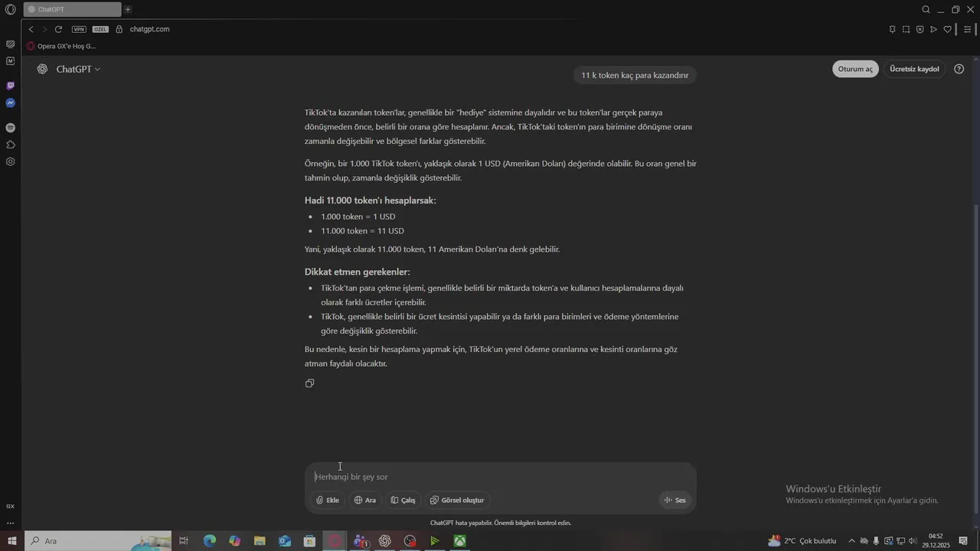The width and height of the screenshot is (980, 551).
Task: Open the Windows notification center
Action: point(963,541)
